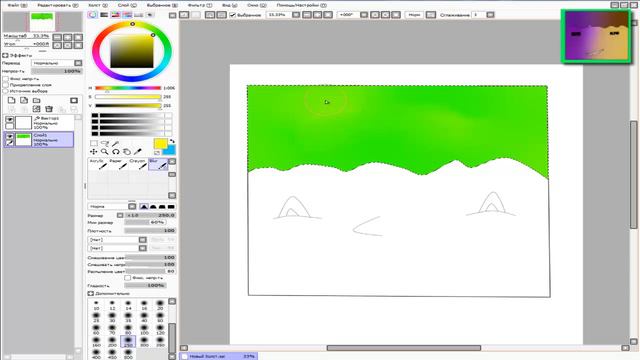The image size is (640, 360).
Task: Open the 'Файл' menu
Action: [x=17, y=5]
